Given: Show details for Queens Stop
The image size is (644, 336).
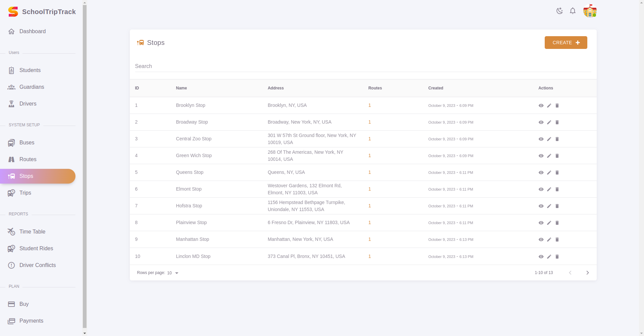Looking at the screenshot, I should click(541, 173).
